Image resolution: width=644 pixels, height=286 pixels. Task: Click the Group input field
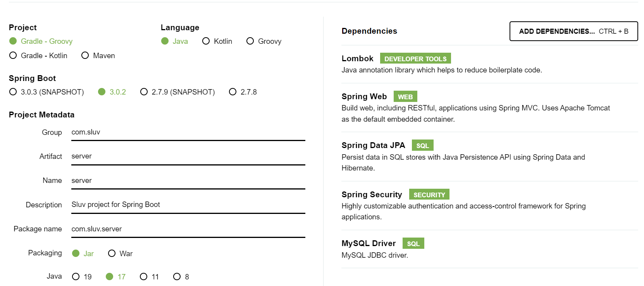186,132
